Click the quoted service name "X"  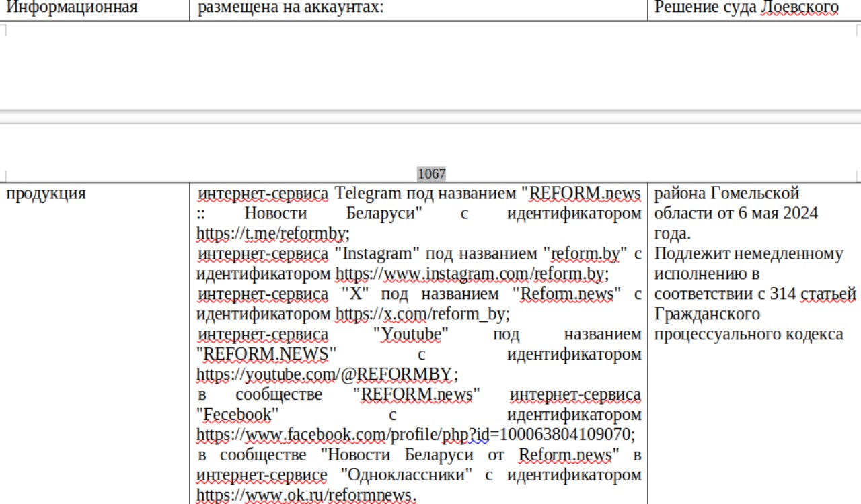(x=355, y=294)
